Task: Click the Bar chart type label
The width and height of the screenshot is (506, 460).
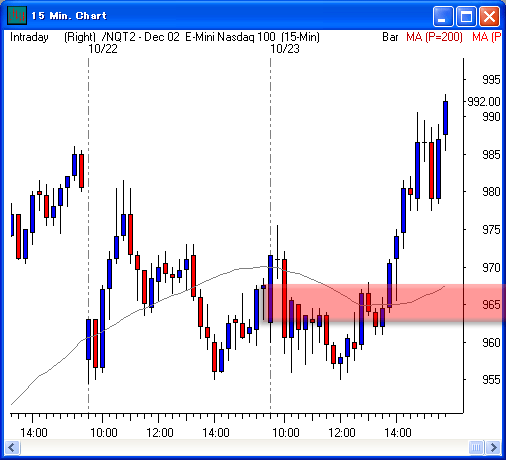Action: tap(390, 37)
